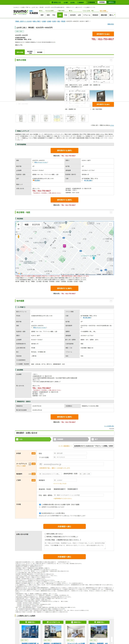Click the SUUMO logo in header
The image size is (129, 644).
(21, 12)
